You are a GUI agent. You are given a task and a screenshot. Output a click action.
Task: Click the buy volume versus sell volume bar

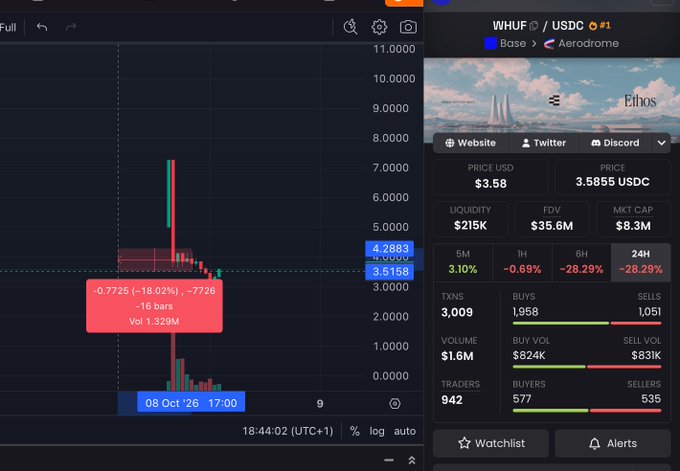click(587, 367)
